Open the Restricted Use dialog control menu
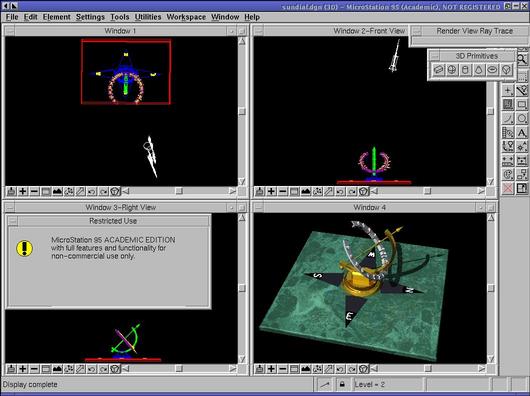 13,221
